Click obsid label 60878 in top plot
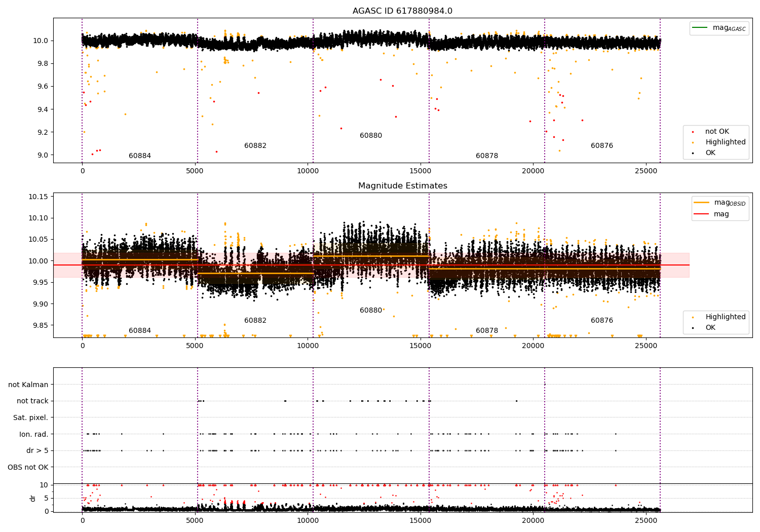760x532 pixels. 487,156
